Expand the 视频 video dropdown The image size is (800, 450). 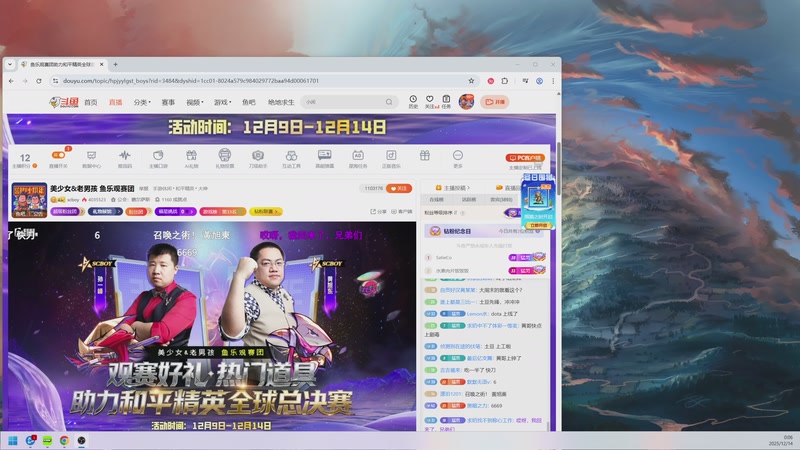point(194,102)
